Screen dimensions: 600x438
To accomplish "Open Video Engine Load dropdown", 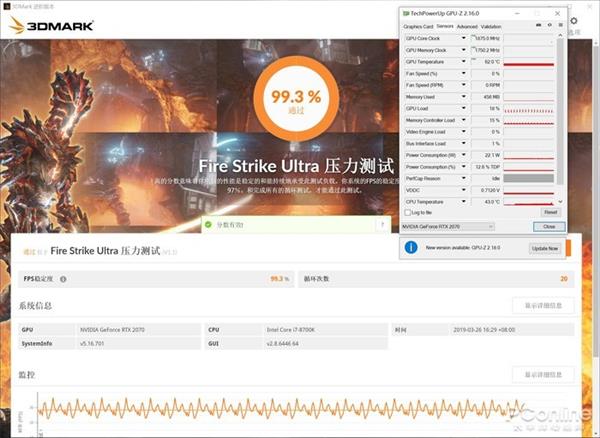I will (x=463, y=132).
